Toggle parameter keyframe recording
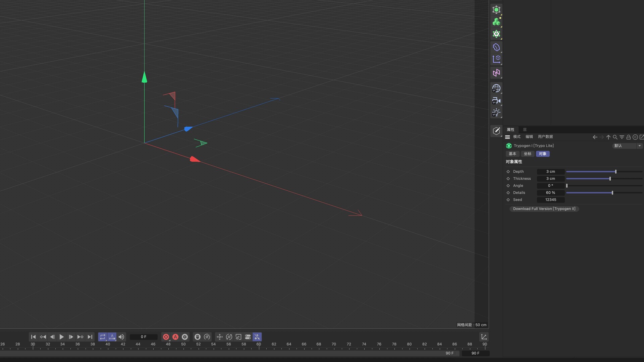This screenshot has width=644, height=362. pos(248,337)
